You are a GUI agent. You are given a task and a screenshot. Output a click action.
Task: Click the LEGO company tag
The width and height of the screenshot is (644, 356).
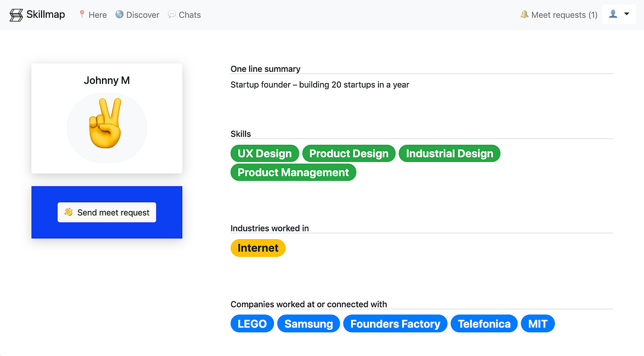[x=252, y=324]
